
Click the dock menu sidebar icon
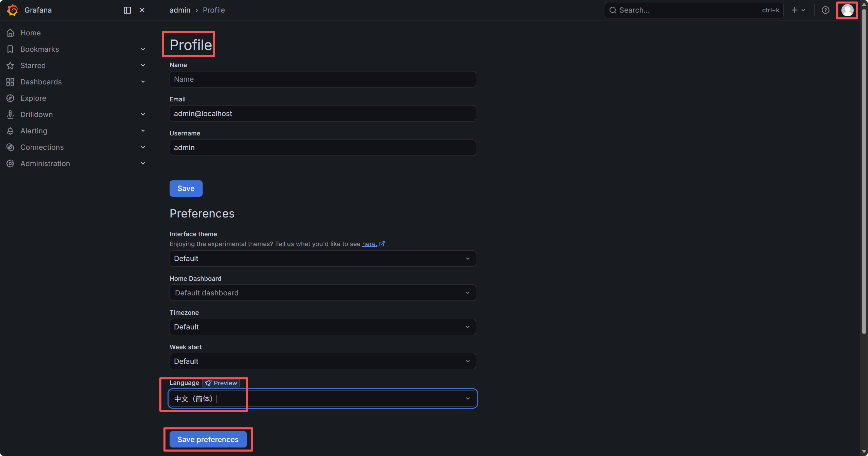tap(127, 10)
